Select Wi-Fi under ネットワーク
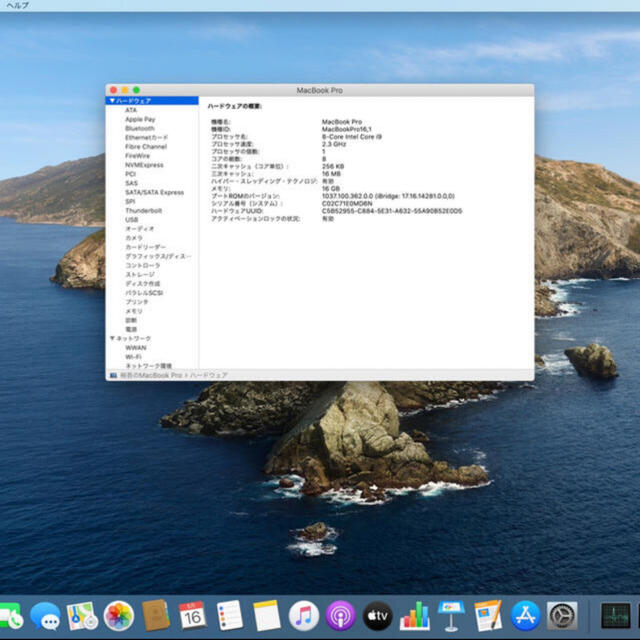640x640 pixels. click(133, 357)
